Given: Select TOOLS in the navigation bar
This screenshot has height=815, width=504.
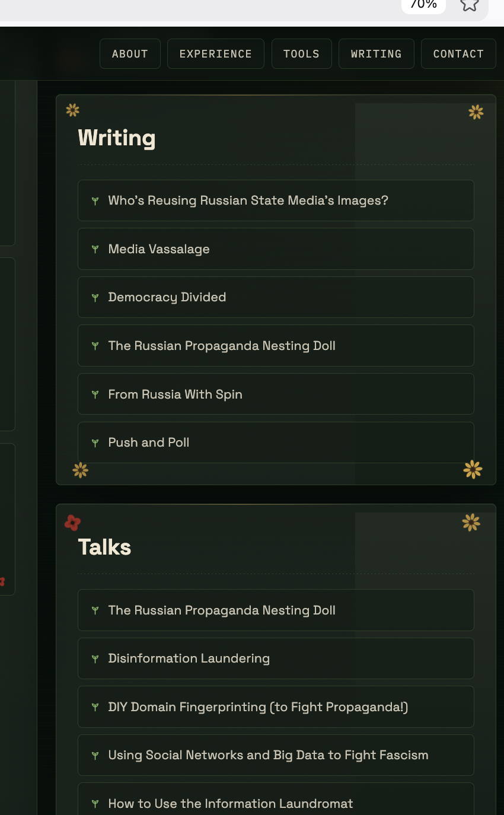Looking at the screenshot, I should pos(301,54).
